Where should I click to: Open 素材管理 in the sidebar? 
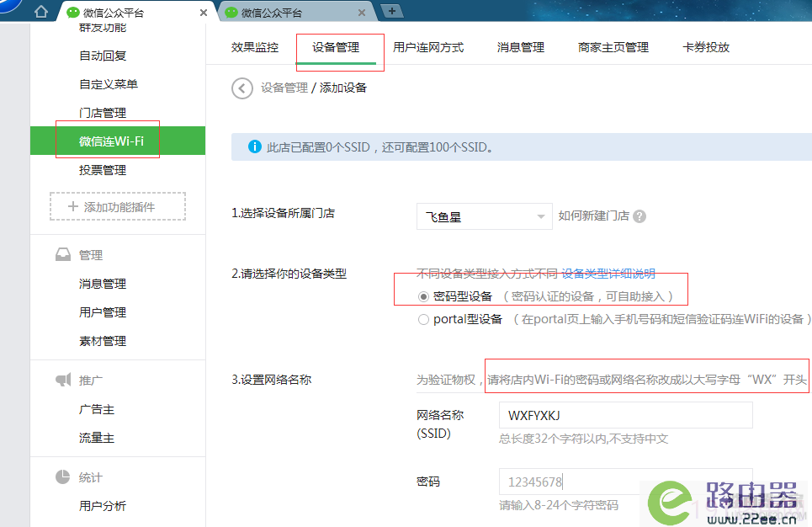103,340
